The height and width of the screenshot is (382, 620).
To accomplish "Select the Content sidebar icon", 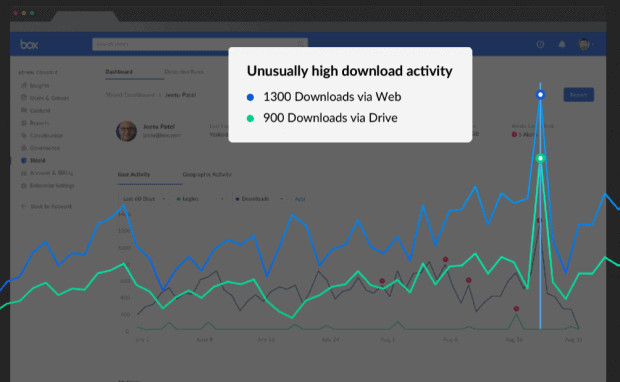I will click(24, 110).
